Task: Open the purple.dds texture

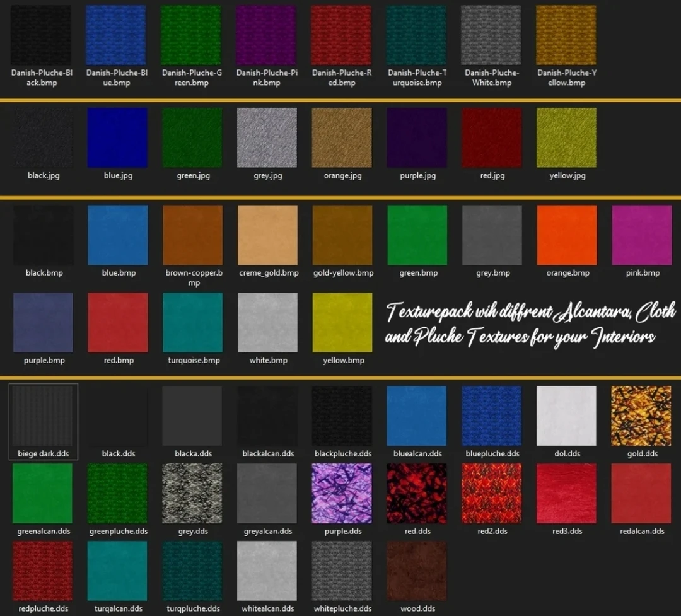Action: pyautogui.click(x=342, y=494)
